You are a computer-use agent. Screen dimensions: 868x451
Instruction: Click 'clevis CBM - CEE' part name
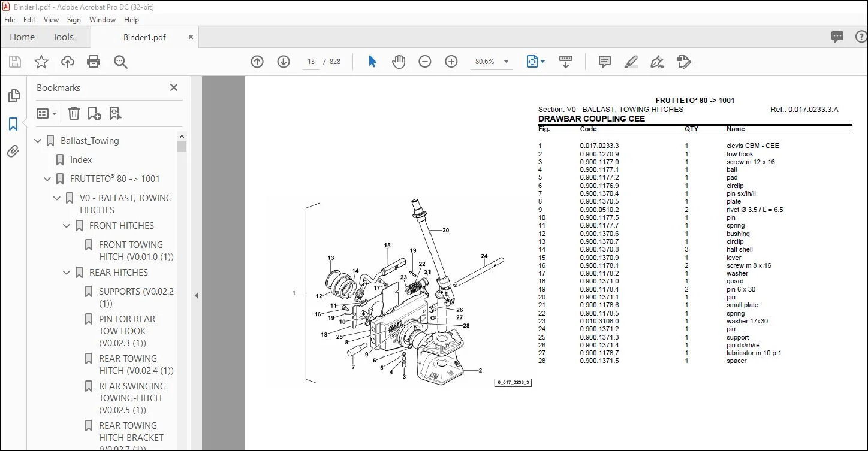click(753, 146)
